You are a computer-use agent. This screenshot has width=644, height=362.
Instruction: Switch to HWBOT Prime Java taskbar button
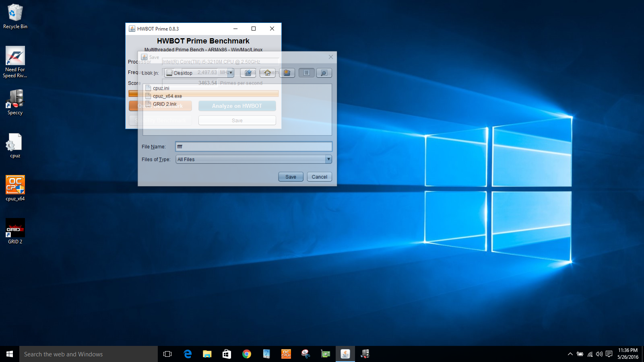(345, 354)
